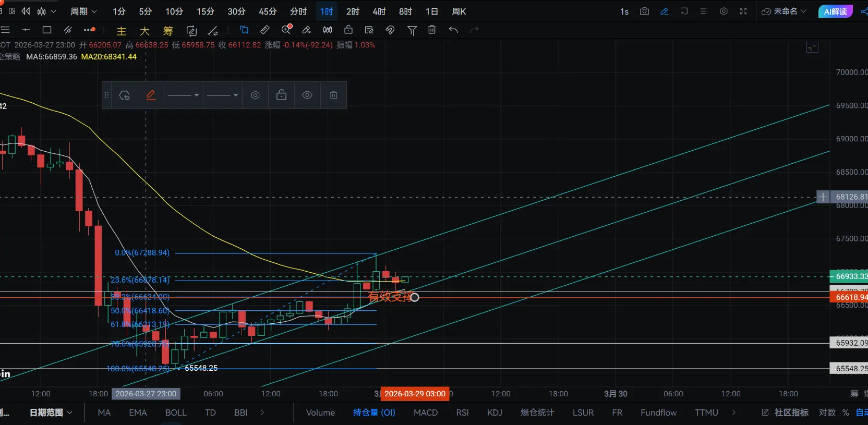Image resolution: width=868 pixels, height=425 pixels.
Task: Toggle the 主 indicator button
Action: click(x=122, y=31)
